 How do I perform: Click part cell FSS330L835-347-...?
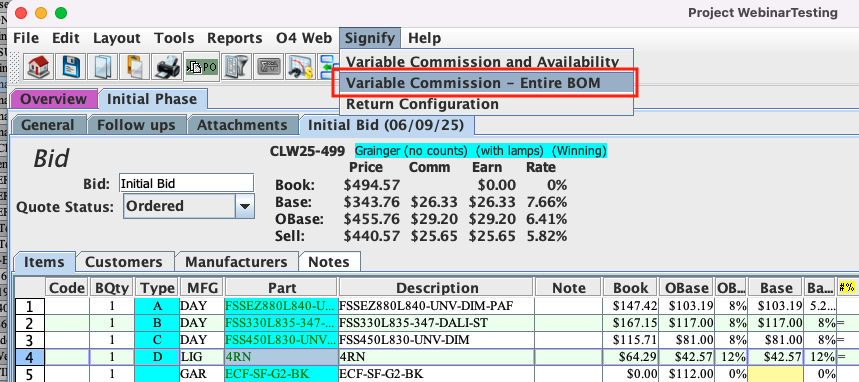(281, 323)
